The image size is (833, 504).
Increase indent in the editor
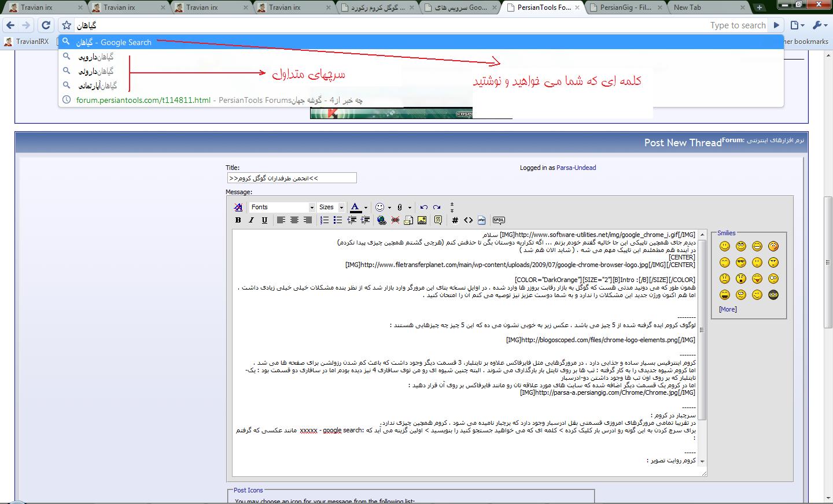point(364,220)
